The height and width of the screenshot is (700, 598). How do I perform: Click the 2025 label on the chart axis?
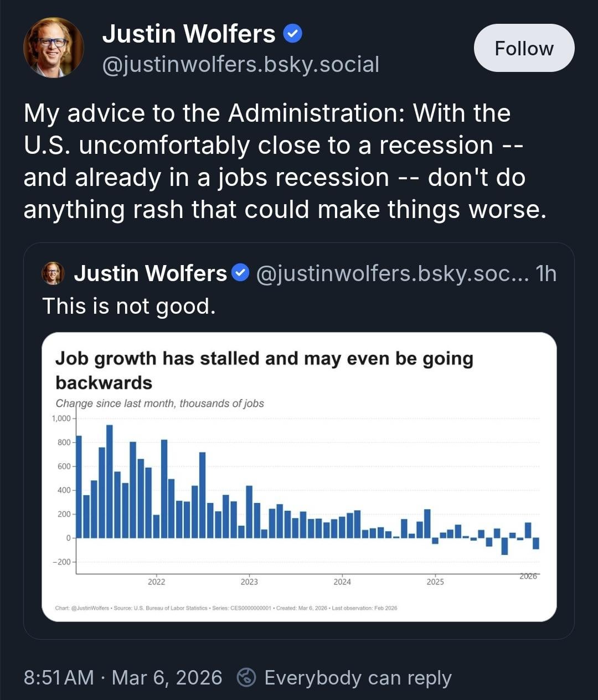(x=435, y=582)
